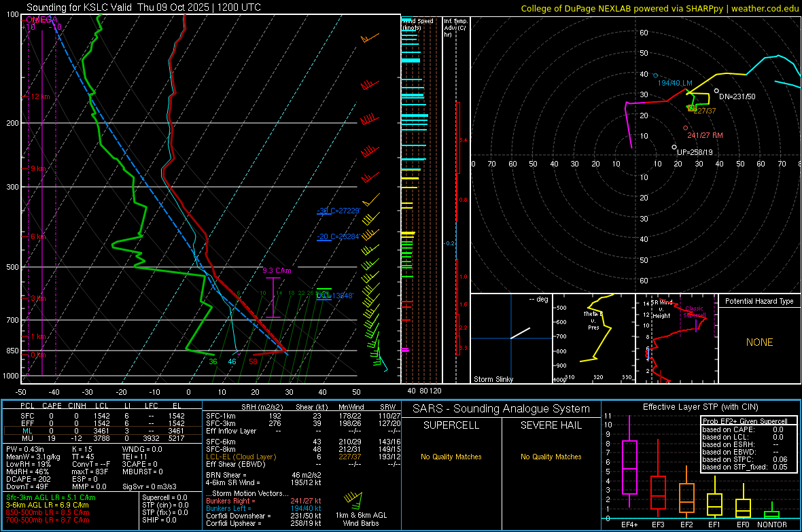Click the SEVERE HAIL analogue column header
The width and height of the screenshot is (802, 532).
[x=551, y=425]
